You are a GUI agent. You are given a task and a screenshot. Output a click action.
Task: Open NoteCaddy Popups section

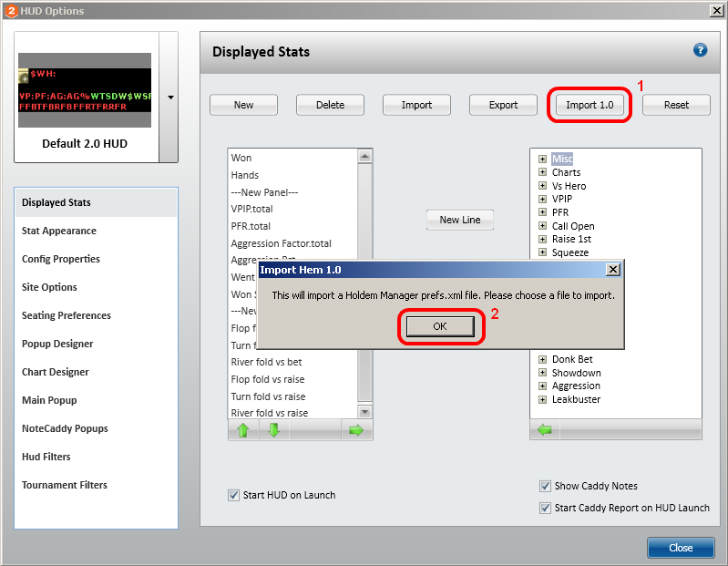[x=96, y=428]
